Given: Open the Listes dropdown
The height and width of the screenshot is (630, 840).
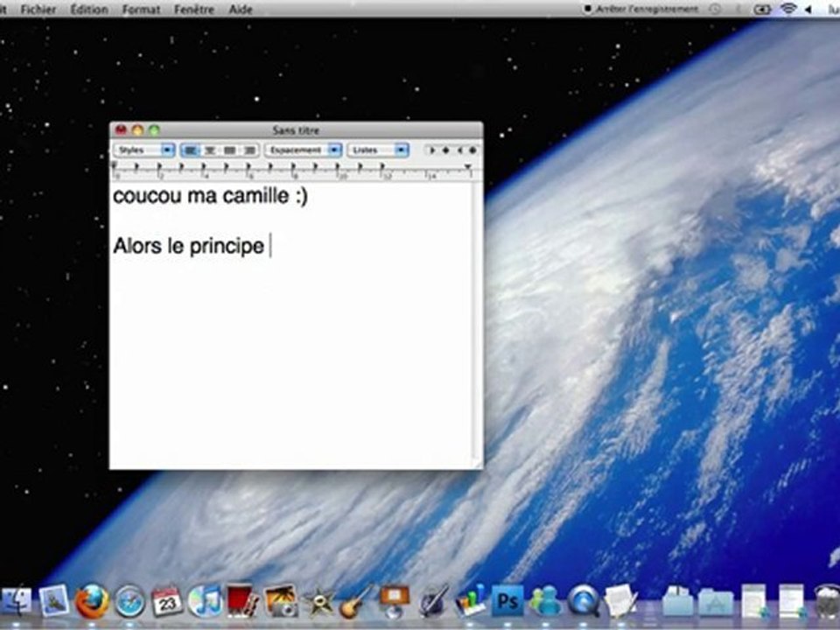Looking at the screenshot, I should (x=378, y=150).
